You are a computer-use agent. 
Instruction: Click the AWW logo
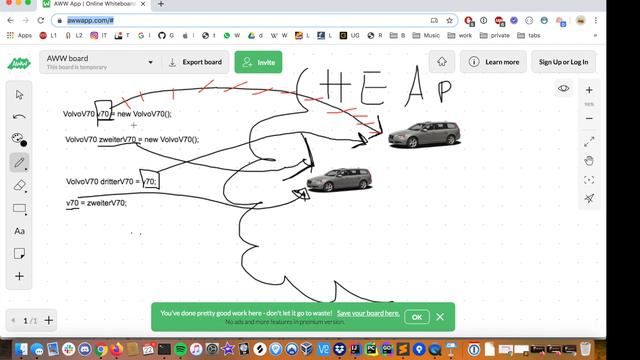coord(19,63)
